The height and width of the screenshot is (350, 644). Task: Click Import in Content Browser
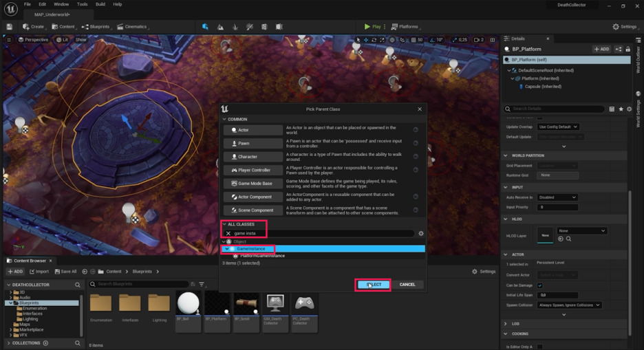click(x=39, y=271)
